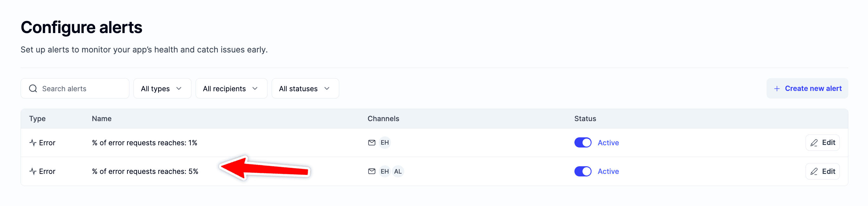This screenshot has width=868, height=206.
Task: Open the All types dropdown
Action: coord(162,88)
